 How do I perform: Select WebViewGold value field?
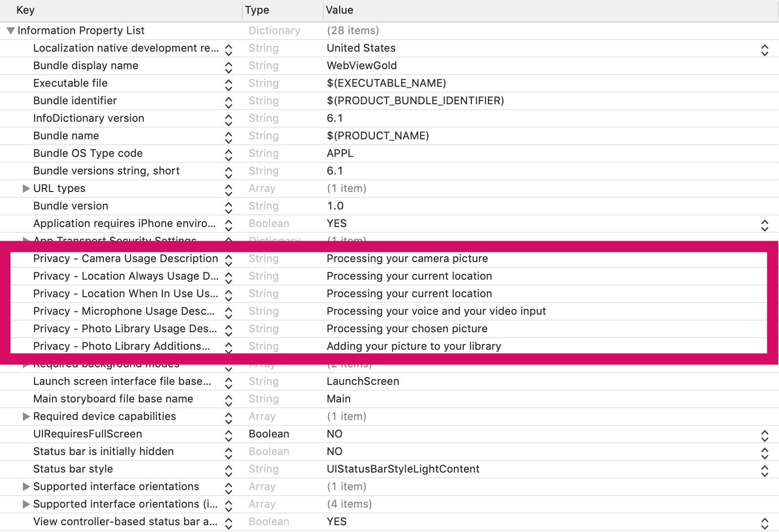point(362,66)
